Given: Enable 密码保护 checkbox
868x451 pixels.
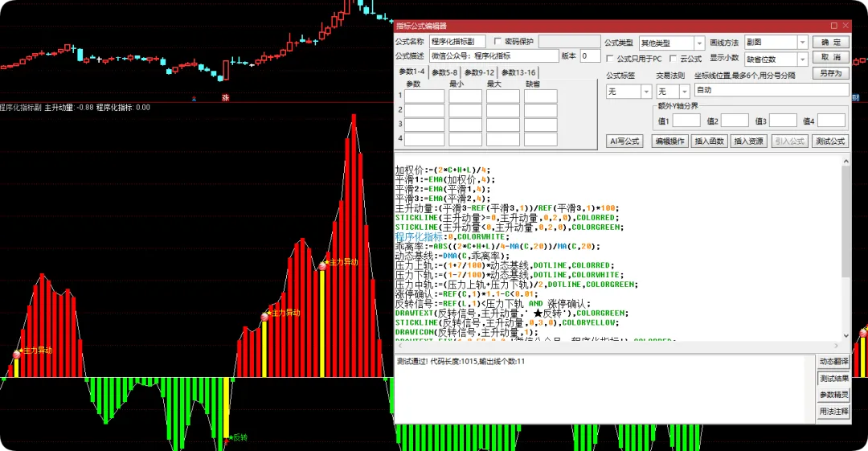Looking at the screenshot, I should click(497, 42).
